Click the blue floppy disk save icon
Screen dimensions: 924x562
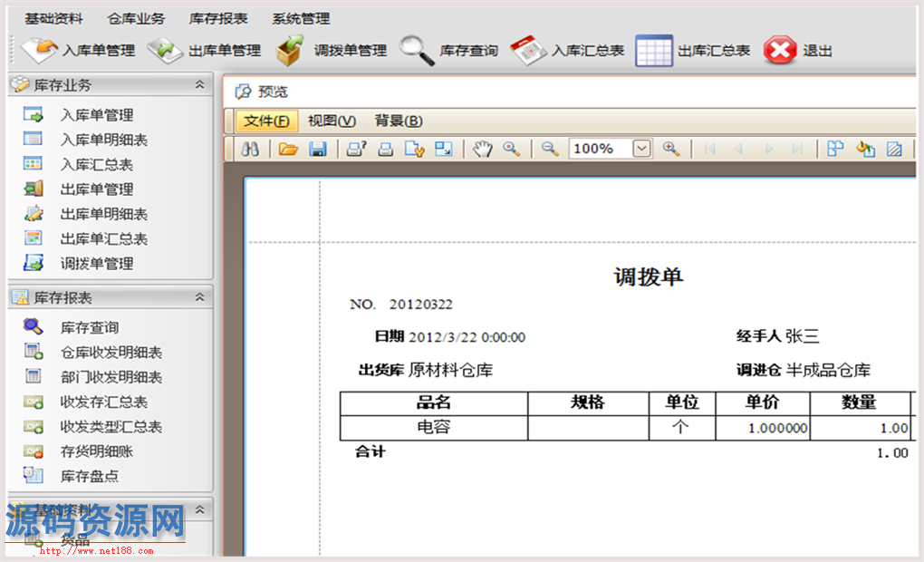[317, 149]
